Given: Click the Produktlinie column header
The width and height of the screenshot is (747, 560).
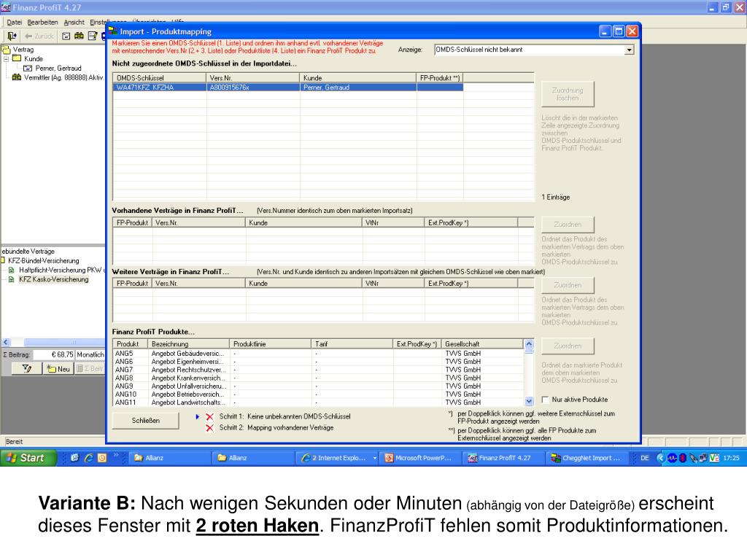Looking at the screenshot, I should click(270, 344).
